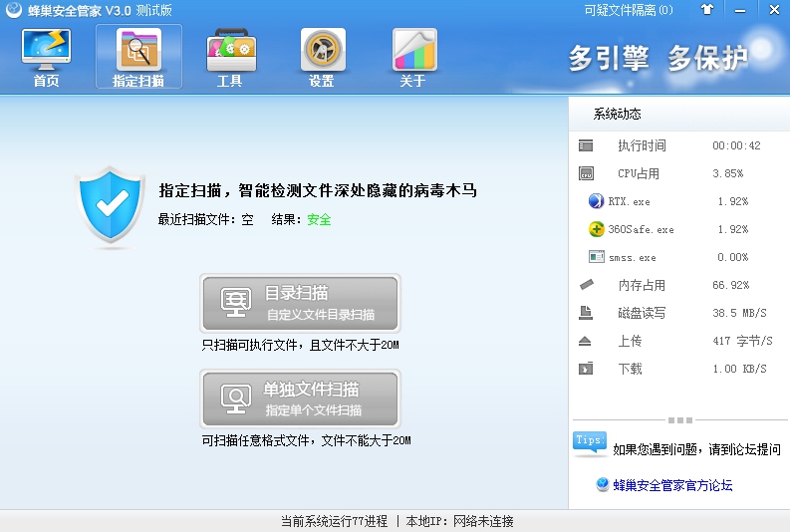Click the 最近扫描文件: 空 text
Screen dimensions: 790x532
(x=205, y=219)
